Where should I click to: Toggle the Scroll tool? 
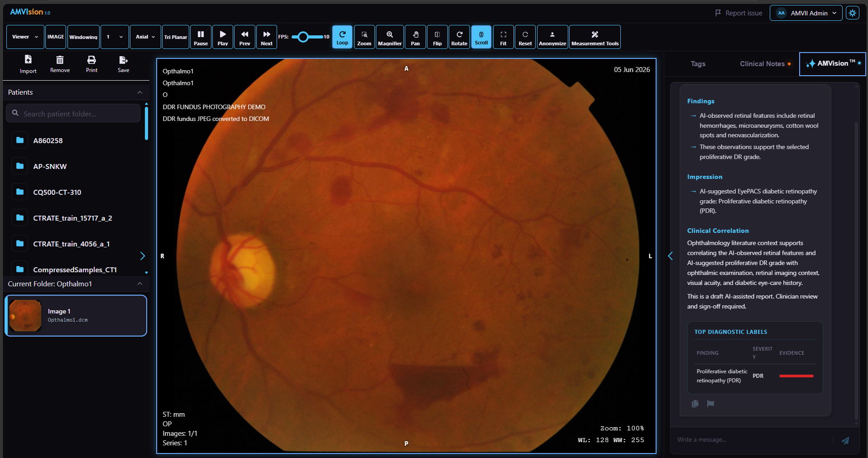(x=481, y=37)
